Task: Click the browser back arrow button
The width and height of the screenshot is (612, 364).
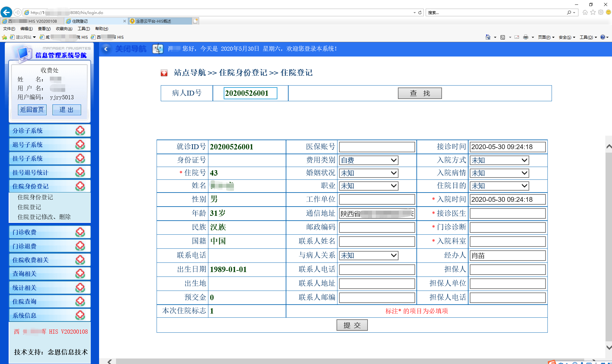Action: [x=6, y=12]
